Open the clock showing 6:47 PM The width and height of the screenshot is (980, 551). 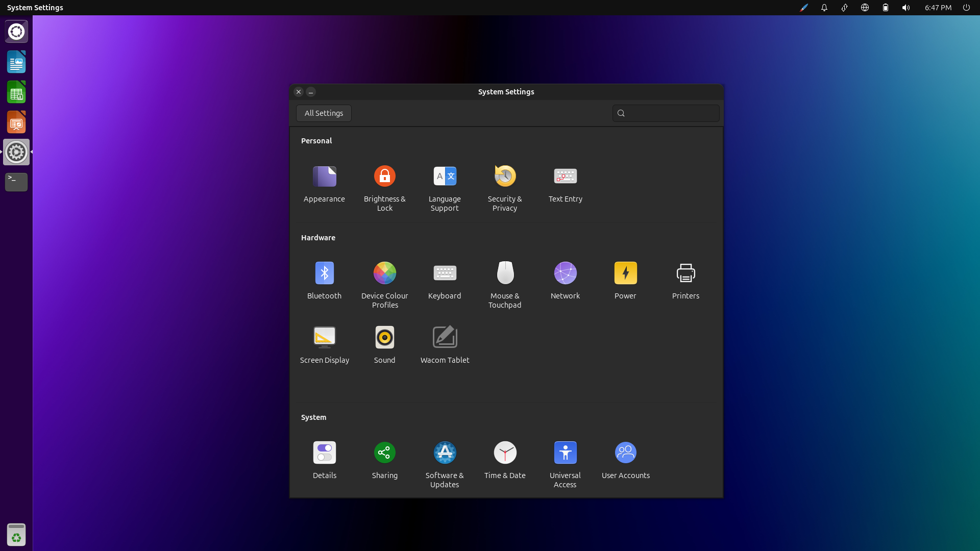[x=938, y=8]
